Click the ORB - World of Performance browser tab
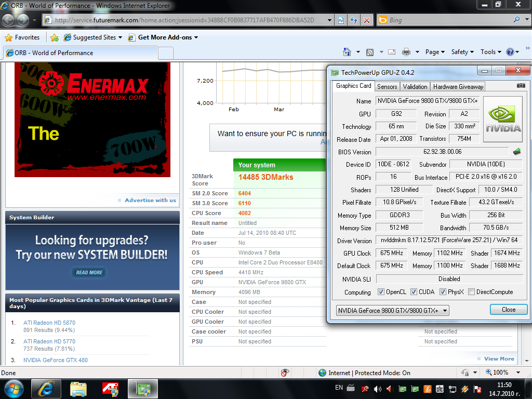532x399 pixels. tap(81, 53)
